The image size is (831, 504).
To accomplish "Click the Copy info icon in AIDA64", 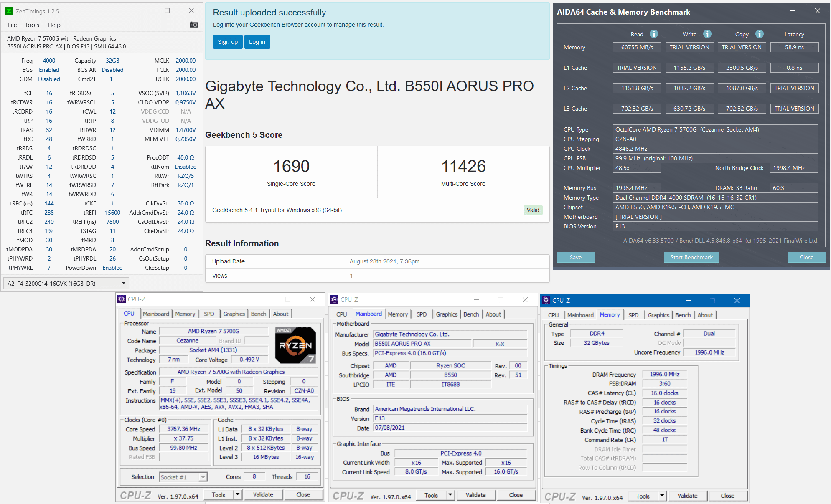I will tap(760, 34).
